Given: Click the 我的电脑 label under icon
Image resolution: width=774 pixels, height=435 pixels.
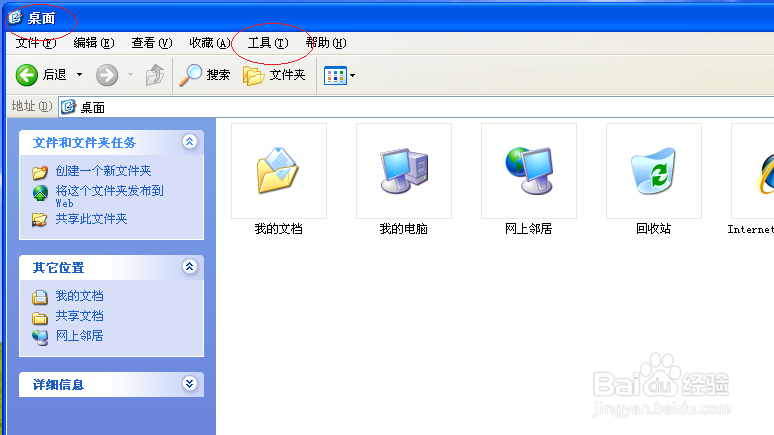Looking at the screenshot, I should pyautogui.click(x=403, y=229).
